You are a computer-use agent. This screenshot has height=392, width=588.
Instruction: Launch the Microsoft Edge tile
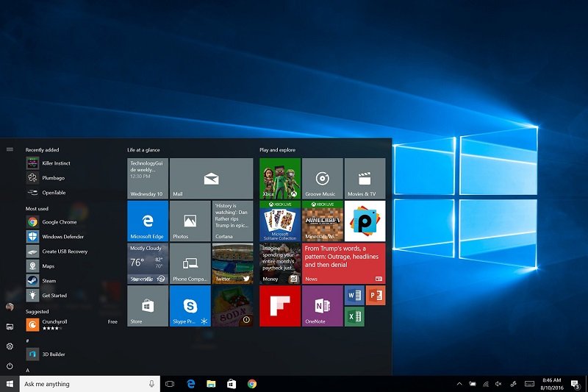click(x=148, y=221)
